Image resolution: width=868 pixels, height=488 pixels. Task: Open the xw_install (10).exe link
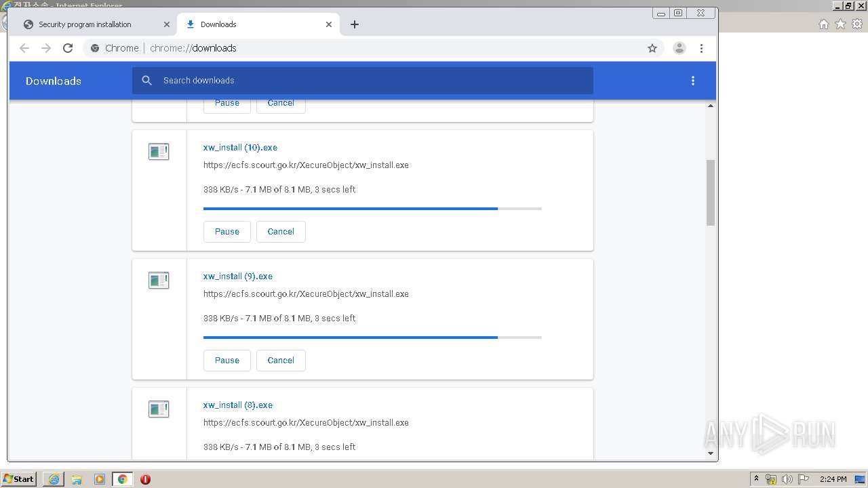click(x=240, y=148)
